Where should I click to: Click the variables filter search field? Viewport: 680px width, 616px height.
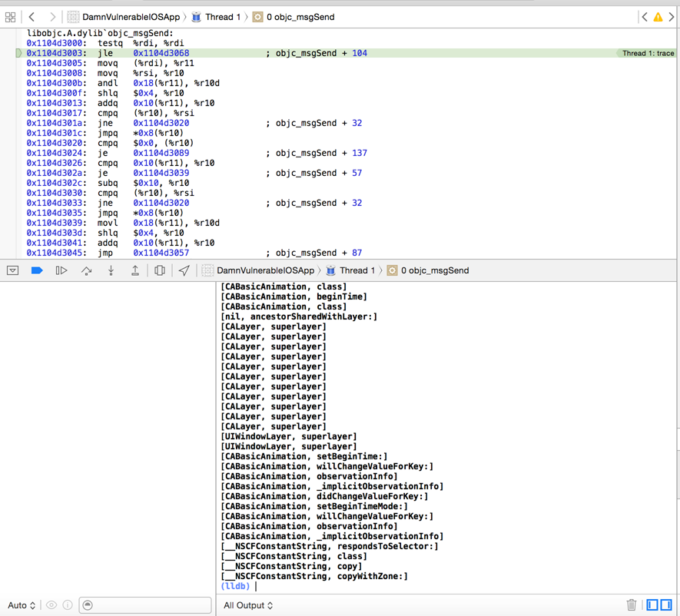146,605
